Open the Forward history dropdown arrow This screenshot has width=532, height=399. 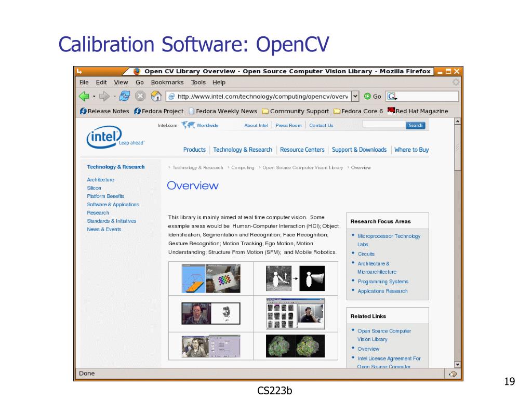[114, 96]
